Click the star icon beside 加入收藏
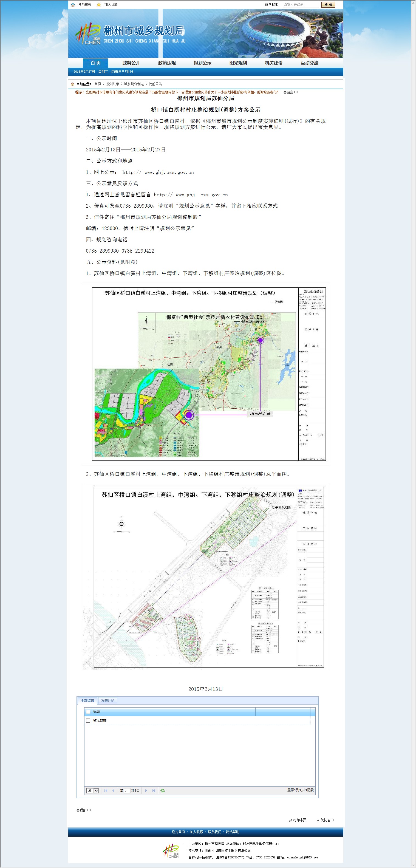416x868 pixels. tap(99, 4)
